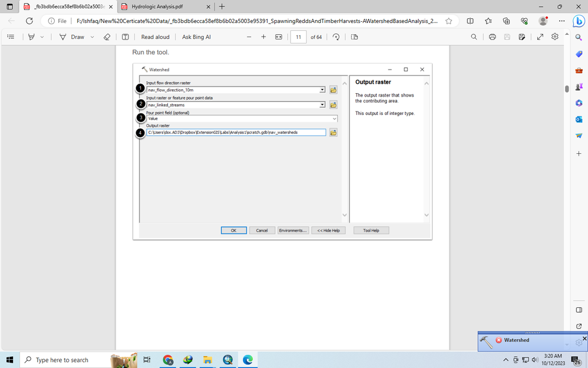Search within the PDF

point(474,37)
